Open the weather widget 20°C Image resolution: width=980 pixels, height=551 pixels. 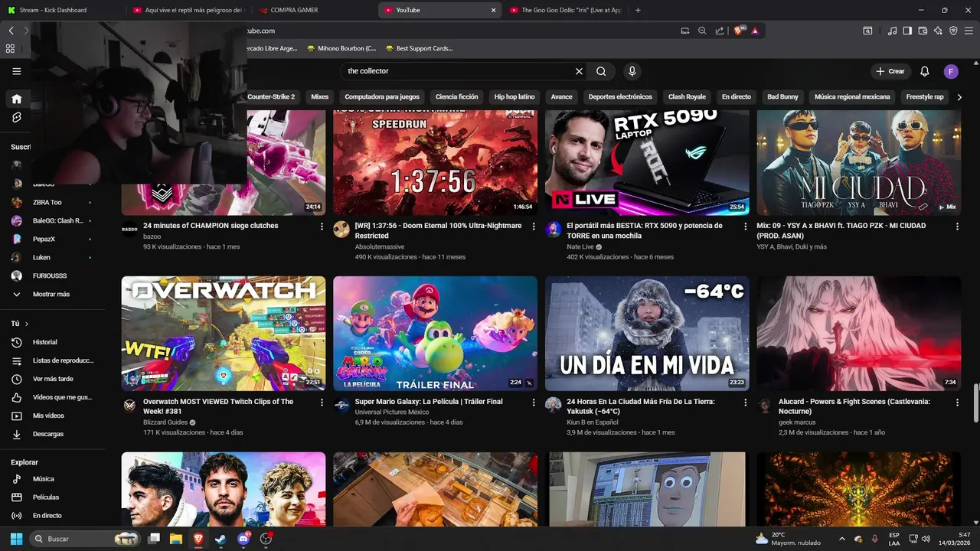(x=788, y=539)
